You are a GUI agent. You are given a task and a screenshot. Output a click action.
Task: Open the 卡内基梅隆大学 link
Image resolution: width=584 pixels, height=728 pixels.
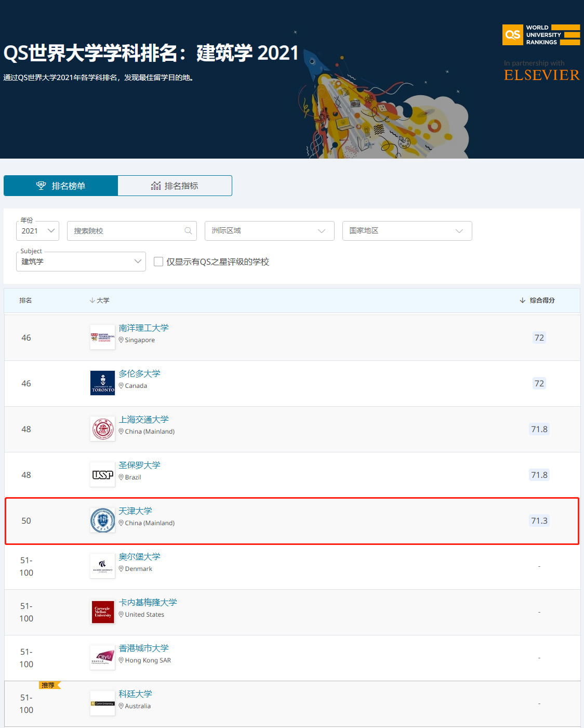pos(148,603)
